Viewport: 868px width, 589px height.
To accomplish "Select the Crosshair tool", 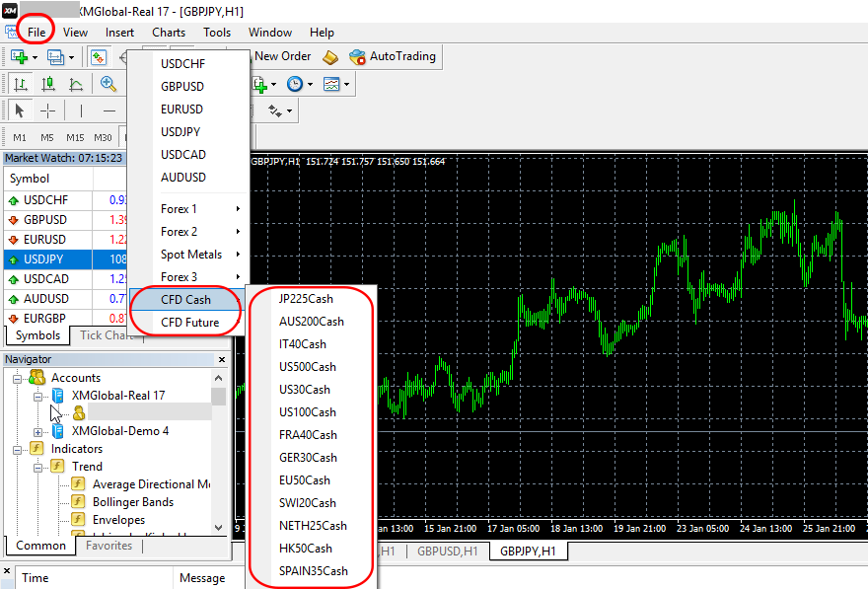I will 48,110.
